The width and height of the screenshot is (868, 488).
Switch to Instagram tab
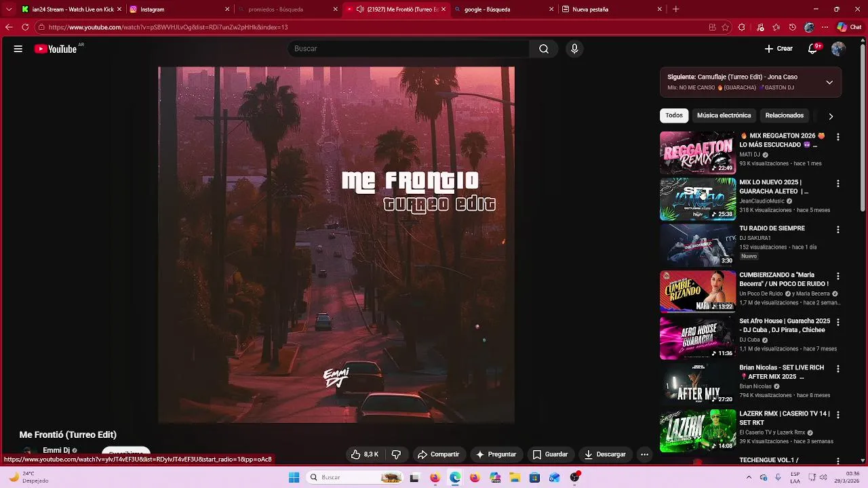pyautogui.click(x=180, y=9)
